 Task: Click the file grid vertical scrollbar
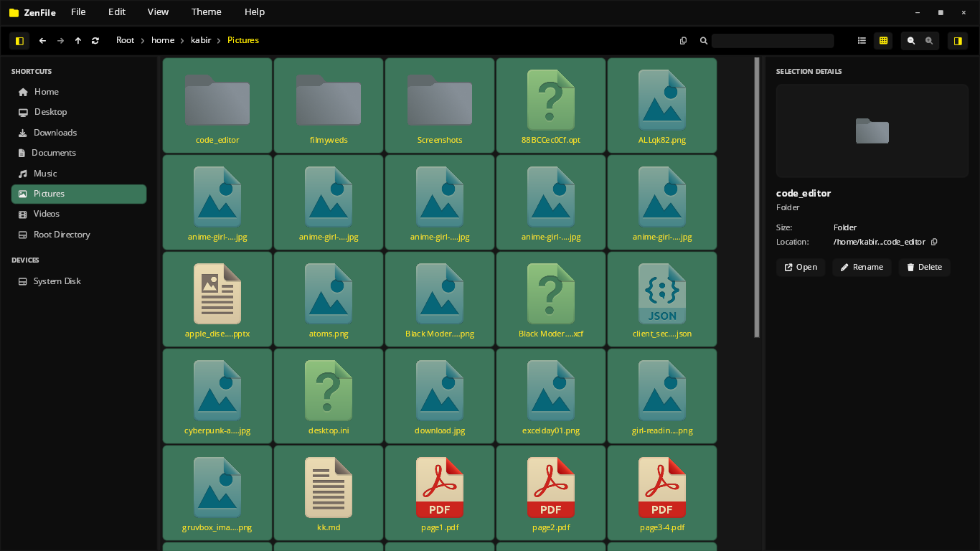757,197
